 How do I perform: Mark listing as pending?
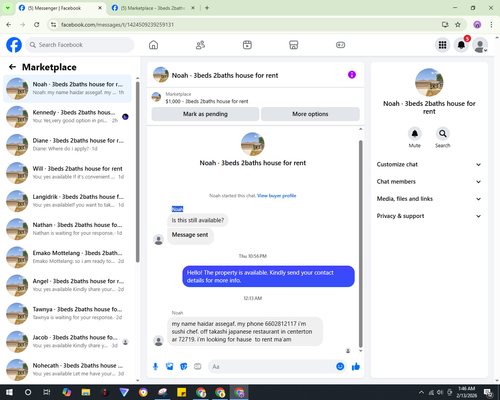click(205, 114)
